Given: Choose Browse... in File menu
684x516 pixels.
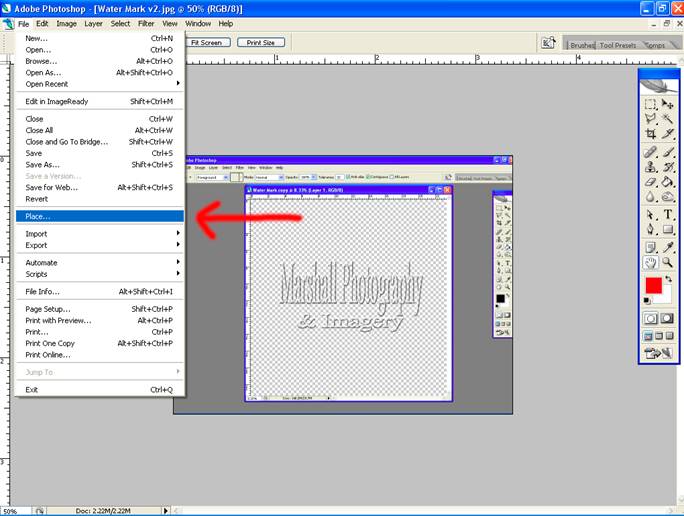Looking at the screenshot, I should coord(99,61).
